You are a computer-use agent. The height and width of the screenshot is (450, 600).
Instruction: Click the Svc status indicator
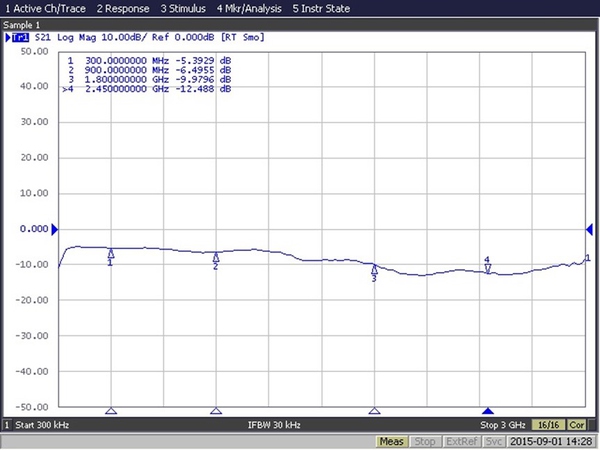click(494, 441)
